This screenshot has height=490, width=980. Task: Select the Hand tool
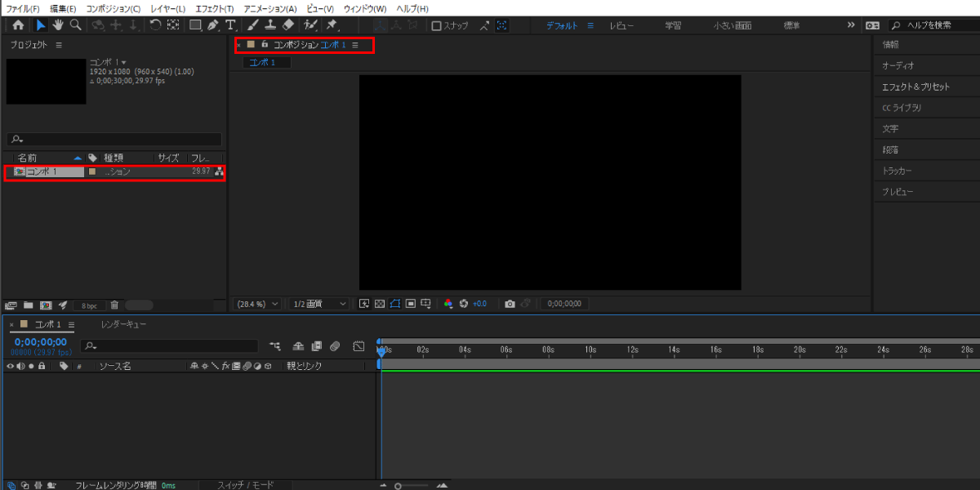pos(58,25)
